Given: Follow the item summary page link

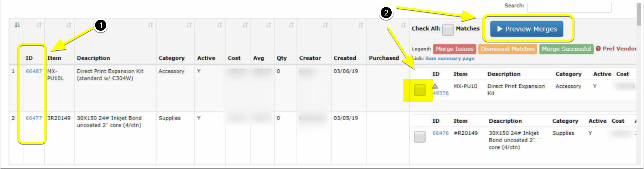Looking at the screenshot, I should click(x=449, y=58).
